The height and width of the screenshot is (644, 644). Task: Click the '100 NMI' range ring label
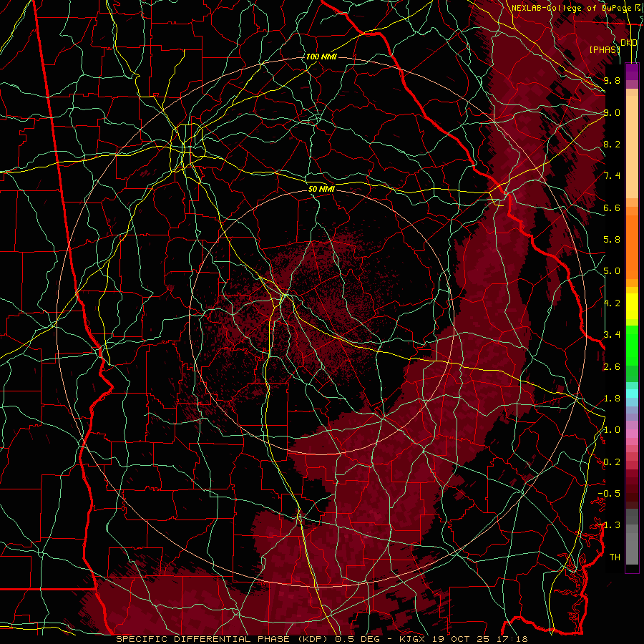coord(321,57)
